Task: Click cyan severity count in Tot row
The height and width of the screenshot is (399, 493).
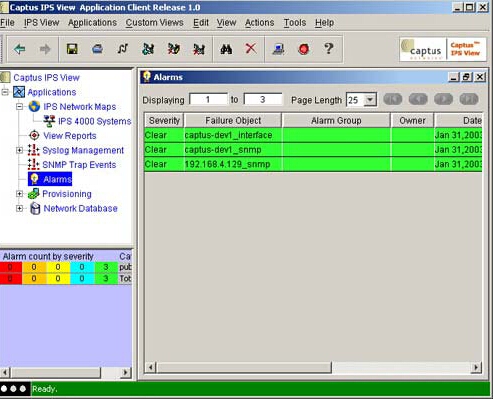Action: (82, 278)
